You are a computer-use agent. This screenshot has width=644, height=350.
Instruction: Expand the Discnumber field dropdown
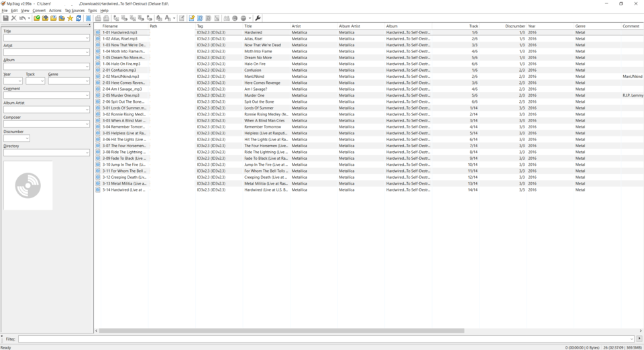click(27, 138)
